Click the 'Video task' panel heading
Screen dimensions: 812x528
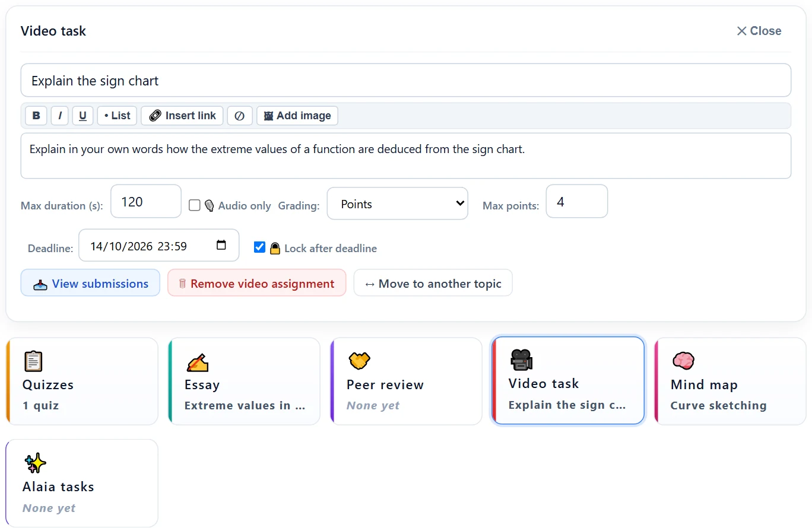pos(53,31)
